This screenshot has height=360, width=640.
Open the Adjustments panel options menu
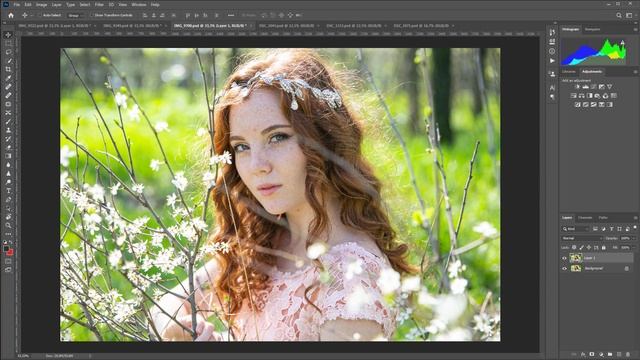point(635,71)
